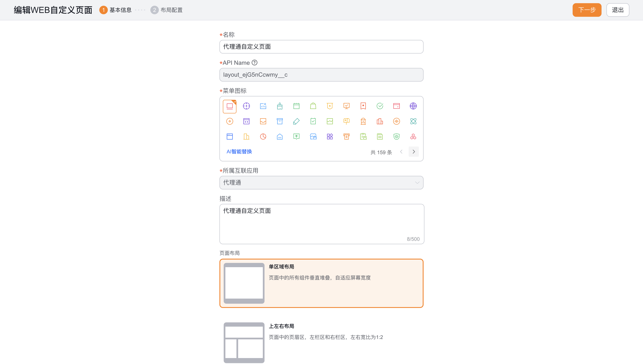Choose the red star bookmark icon
The height and width of the screenshot is (364, 643).
click(x=363, y=106)
